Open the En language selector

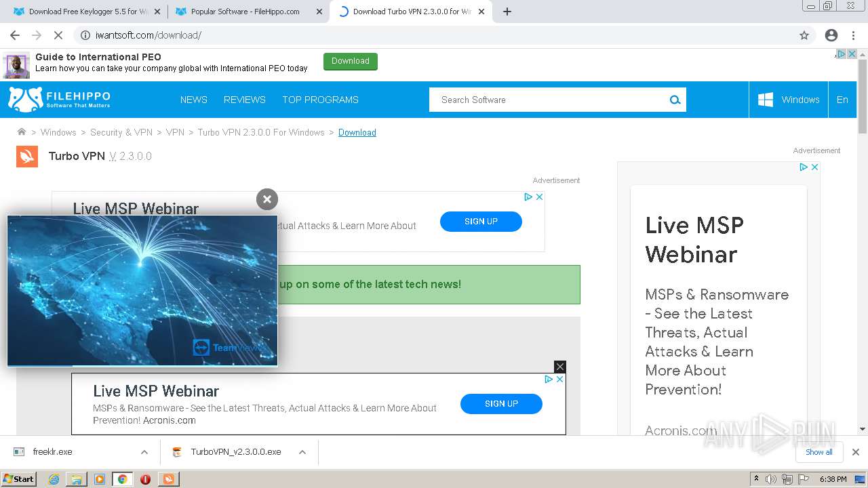842,100
